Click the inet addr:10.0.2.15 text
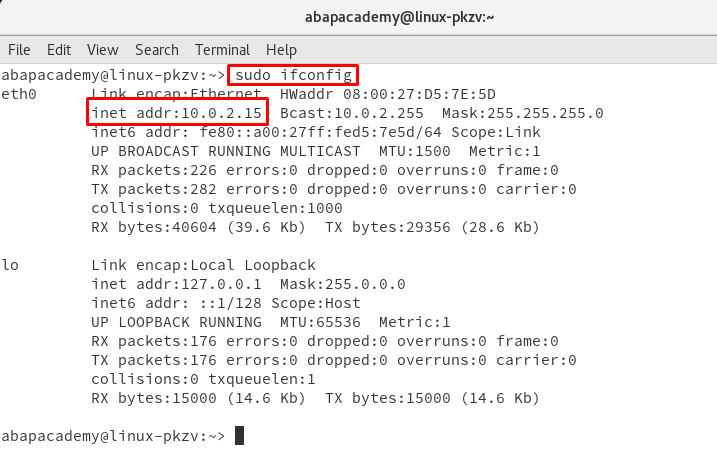 click(x=177, y=113)
